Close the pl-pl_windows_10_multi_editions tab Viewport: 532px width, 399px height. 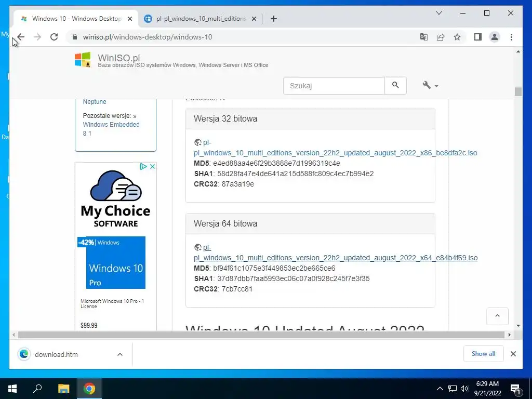(x=254, y=19)
